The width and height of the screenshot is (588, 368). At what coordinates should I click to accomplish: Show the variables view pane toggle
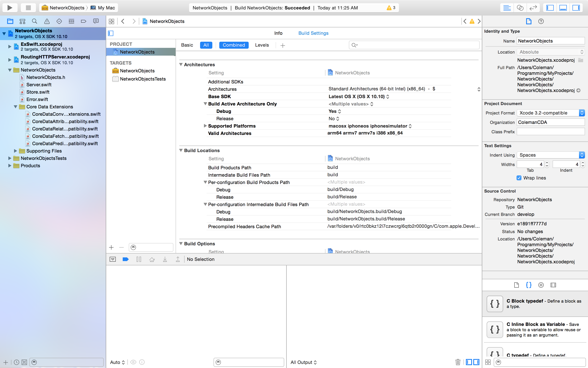point(469,362)
